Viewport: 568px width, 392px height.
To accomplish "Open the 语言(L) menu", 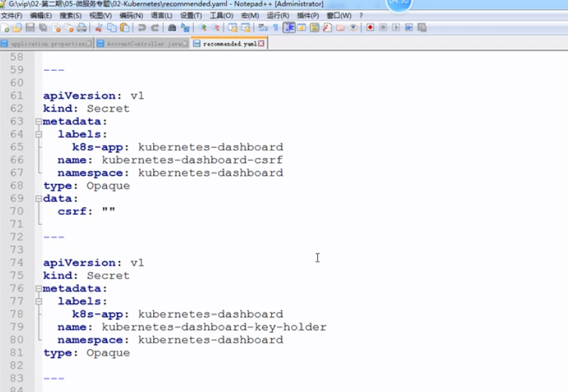I will (162, 15).
